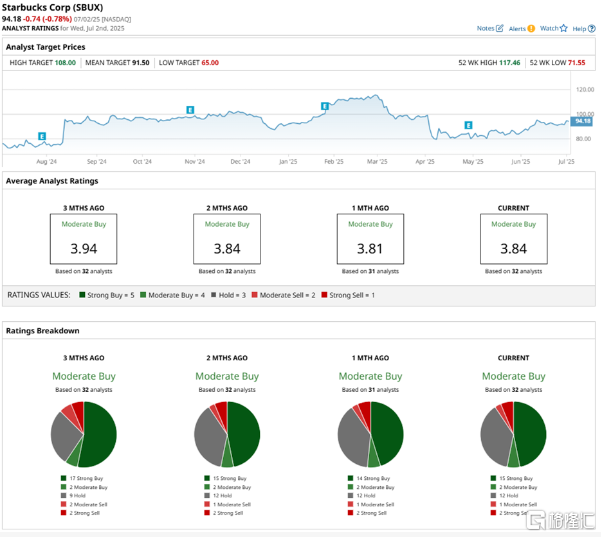
Task: Click HIGH TARGET 108.00 value
Action: 65,62
